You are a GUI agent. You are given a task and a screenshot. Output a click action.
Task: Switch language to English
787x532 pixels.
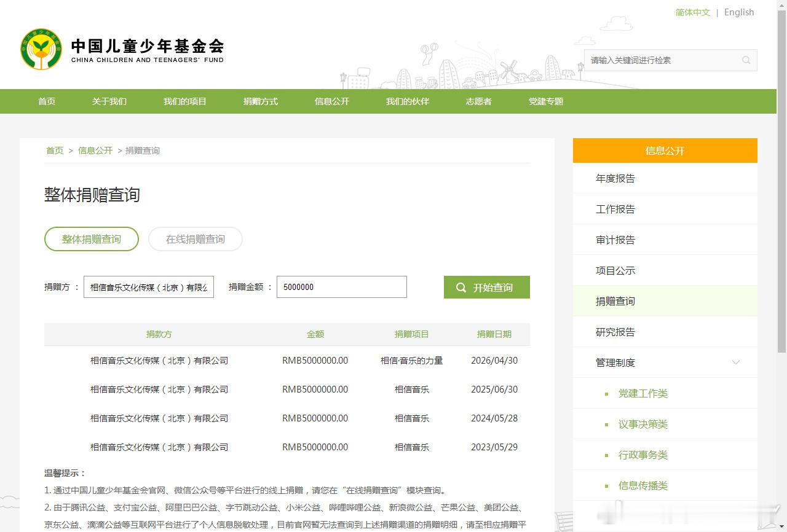[x=739, y=12]
